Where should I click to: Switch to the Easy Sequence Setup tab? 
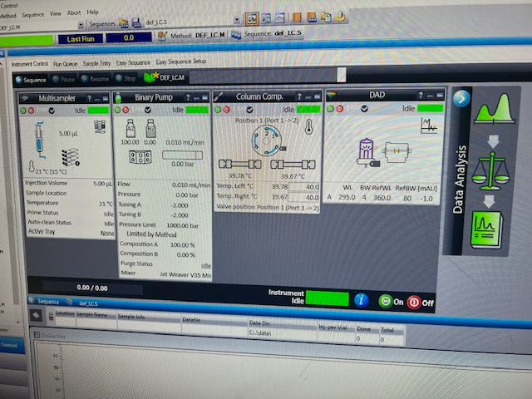[181, 62]
